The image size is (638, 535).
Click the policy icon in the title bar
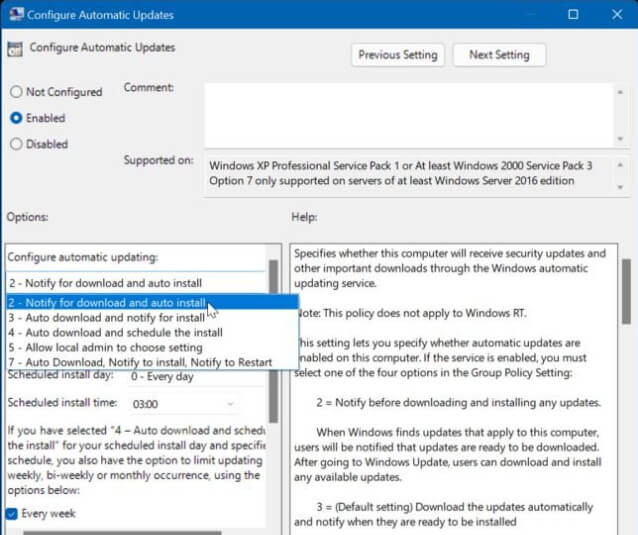(13, 15)
